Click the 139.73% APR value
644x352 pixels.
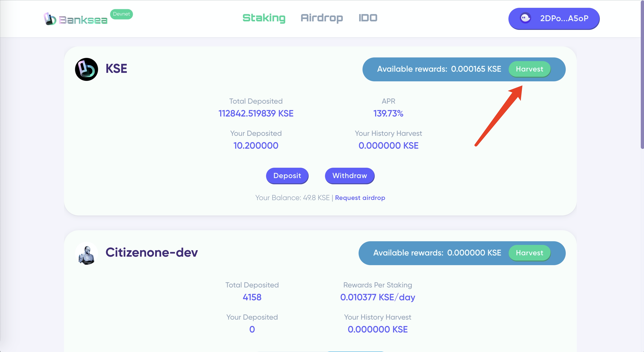point(388,114)
